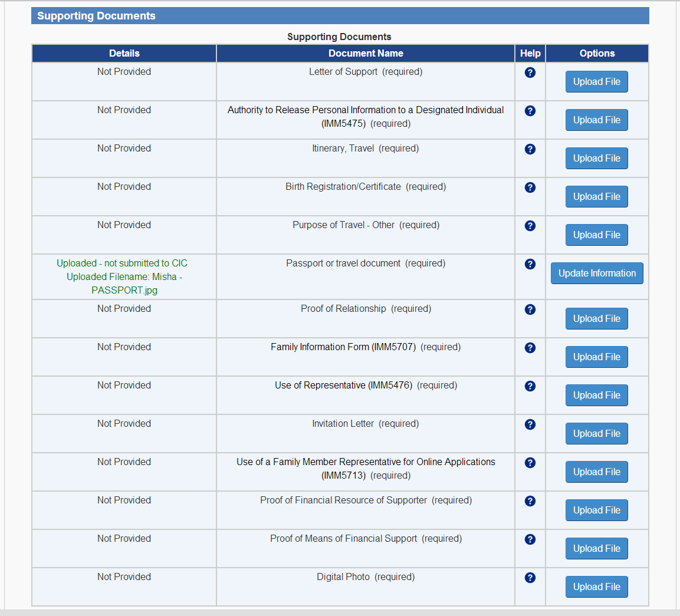This screenshot has height=616, width=680.
Task: View help for Invitation Letter
Action: pyautogui.click(x=530, y=424)
